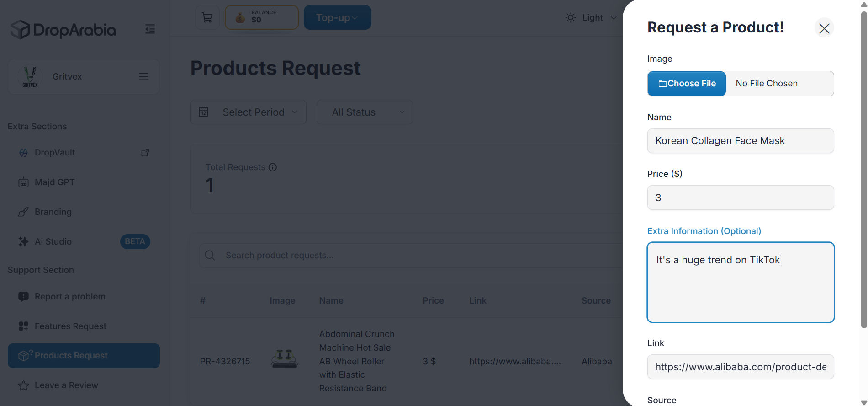
Task: Click the Features Request grid icon
Action: coord(23,326)
